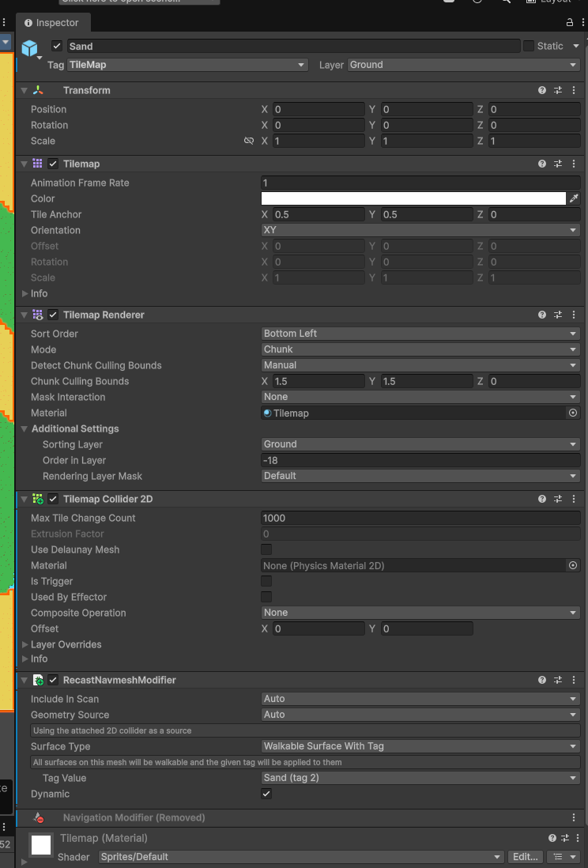Toggle the Static checkbox
Image resolution: width=588 pixels, height=868 pixels.
pyautogui.click(x=529, y=47)
